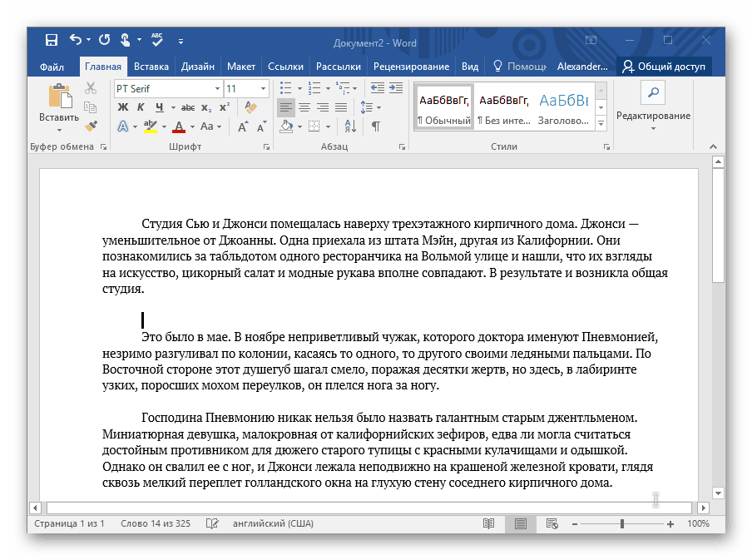Toggle touch/mouse mode icon

click(125, 40)
